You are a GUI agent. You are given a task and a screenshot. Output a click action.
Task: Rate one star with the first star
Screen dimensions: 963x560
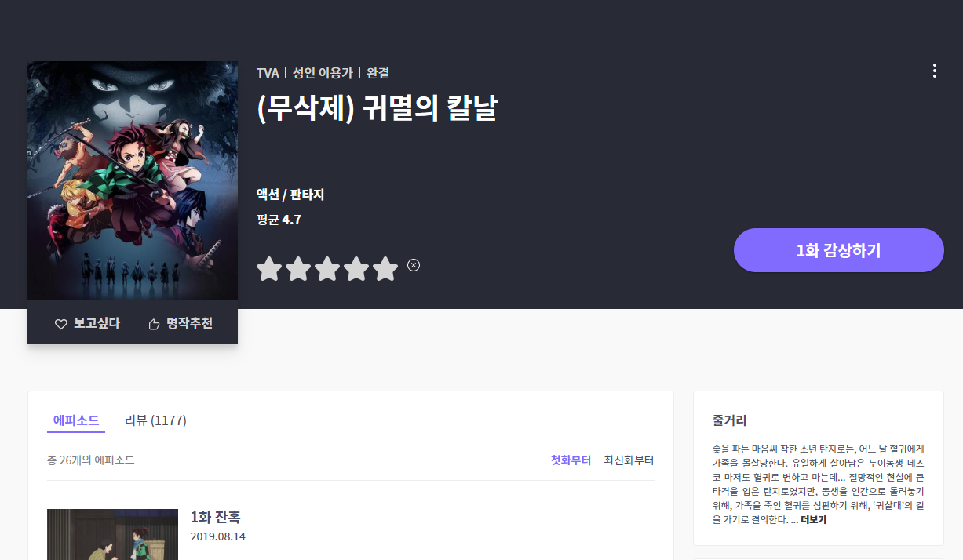tap(269, 269)
